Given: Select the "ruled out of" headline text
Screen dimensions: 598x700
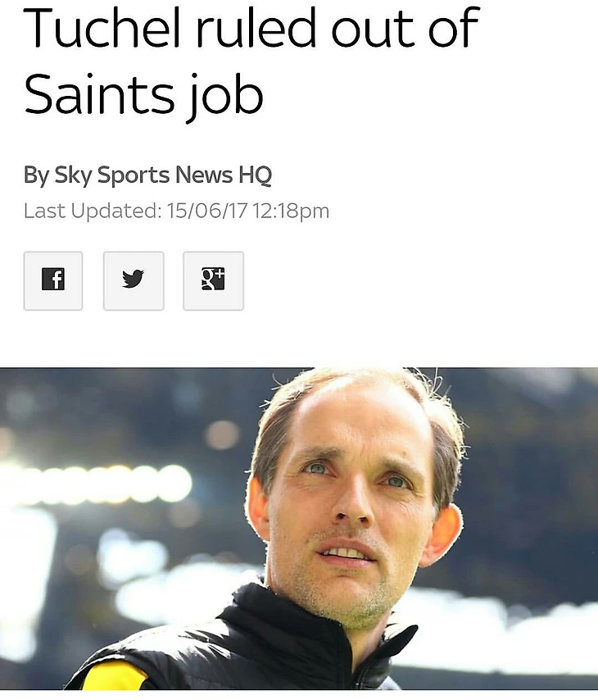Looking at the screenshot, I should (338, 28).
